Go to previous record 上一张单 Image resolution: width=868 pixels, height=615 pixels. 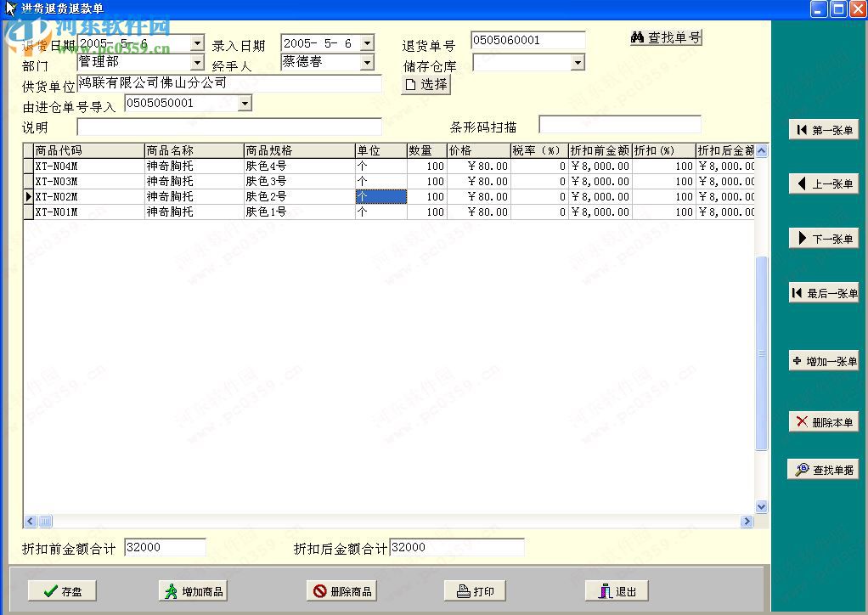click(824, 183)
